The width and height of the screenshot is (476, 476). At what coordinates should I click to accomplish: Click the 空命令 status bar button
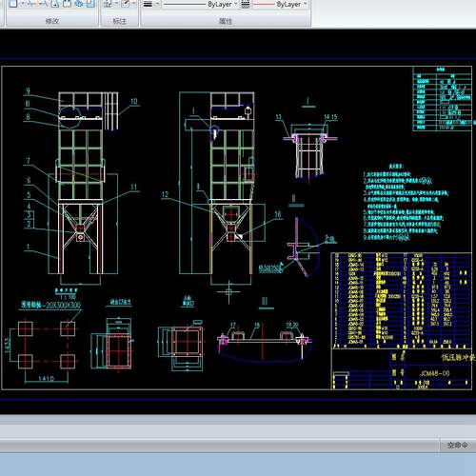point(457,446)
